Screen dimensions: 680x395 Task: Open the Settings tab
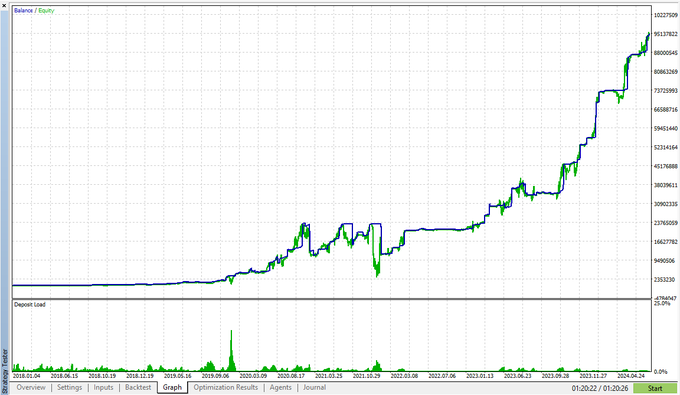point(69,387)
